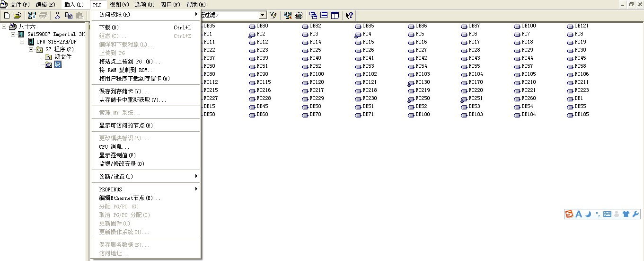Collapse the S7 程序(2) tree node

(30, 49)
